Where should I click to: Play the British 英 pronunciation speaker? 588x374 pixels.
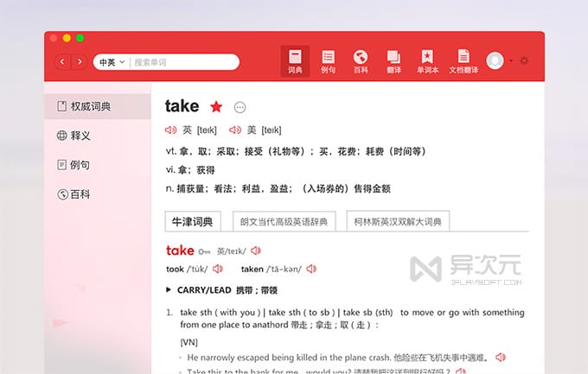coord(170,130)
